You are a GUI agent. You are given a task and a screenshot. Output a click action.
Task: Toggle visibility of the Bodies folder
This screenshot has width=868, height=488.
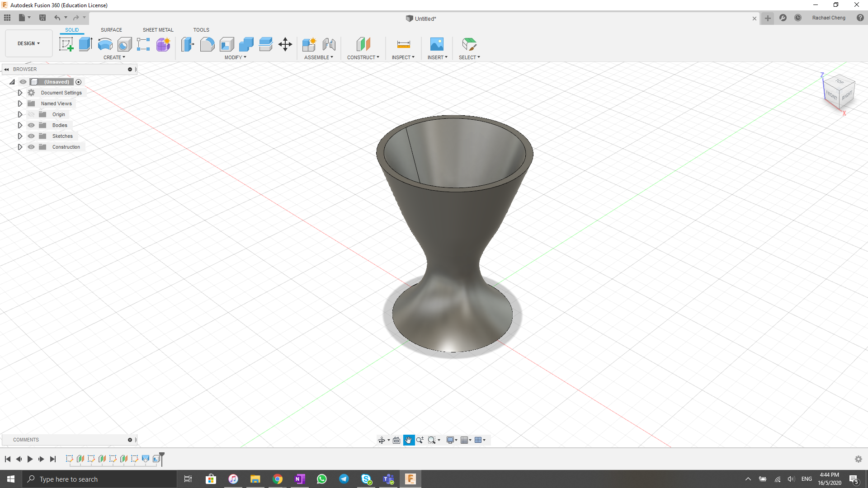click(31, 125)
